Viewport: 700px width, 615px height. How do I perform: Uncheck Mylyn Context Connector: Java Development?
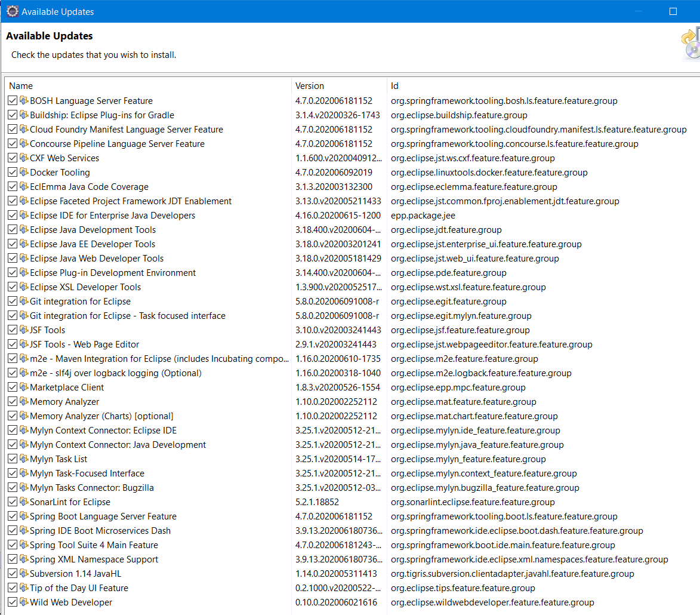pos(13,444)
